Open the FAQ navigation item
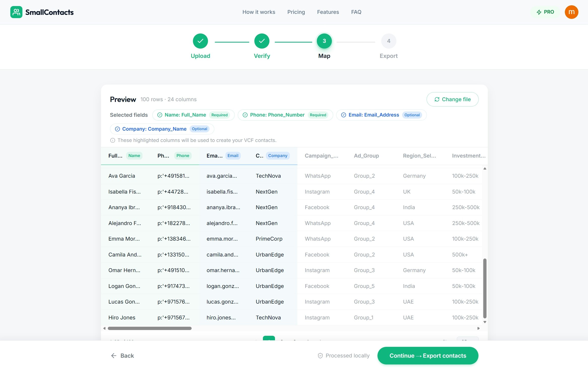588x369 pixels. 356,12
